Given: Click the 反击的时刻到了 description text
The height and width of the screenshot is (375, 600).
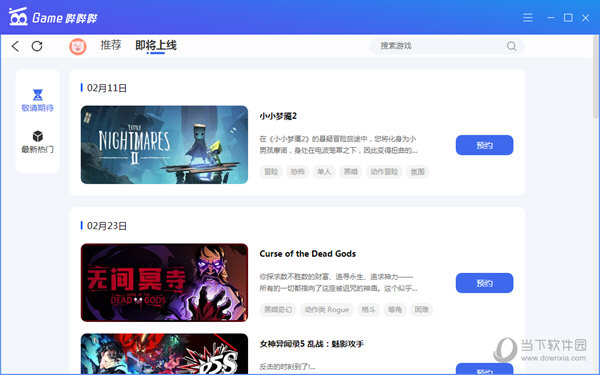Looking at the screenshot, I should point(287,367).
